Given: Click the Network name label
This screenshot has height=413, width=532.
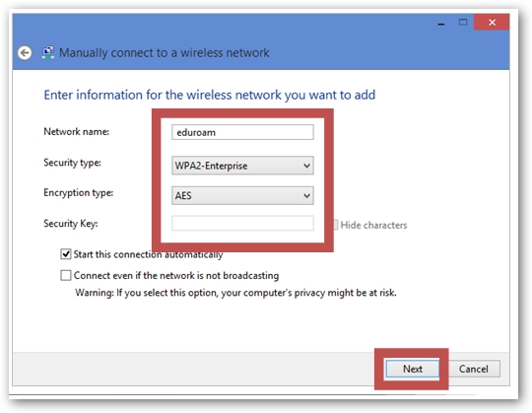Looking at the screenshot, I should [x=76, y=132].
